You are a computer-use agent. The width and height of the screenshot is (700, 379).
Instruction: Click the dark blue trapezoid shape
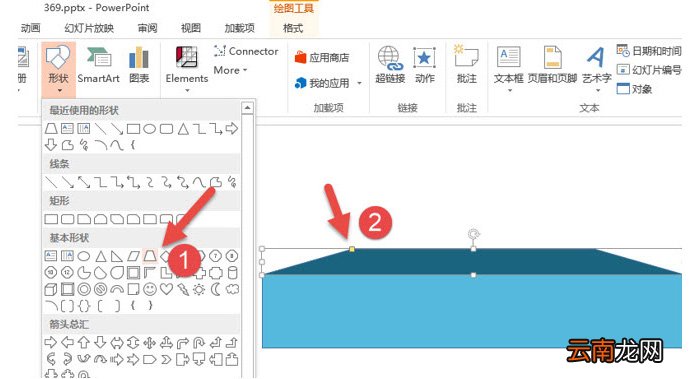pos(471,261)
